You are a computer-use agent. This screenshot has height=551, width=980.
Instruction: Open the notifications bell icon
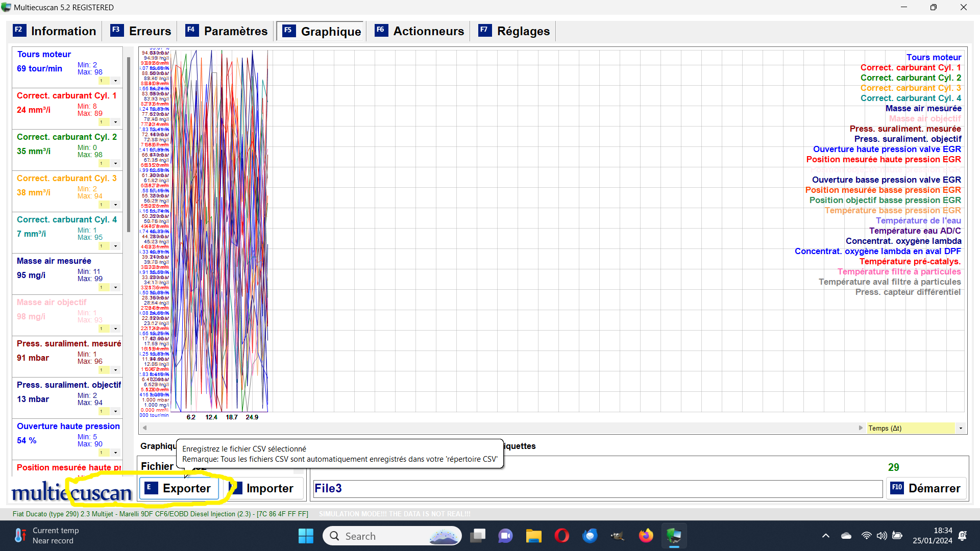[x=963, y=536]
